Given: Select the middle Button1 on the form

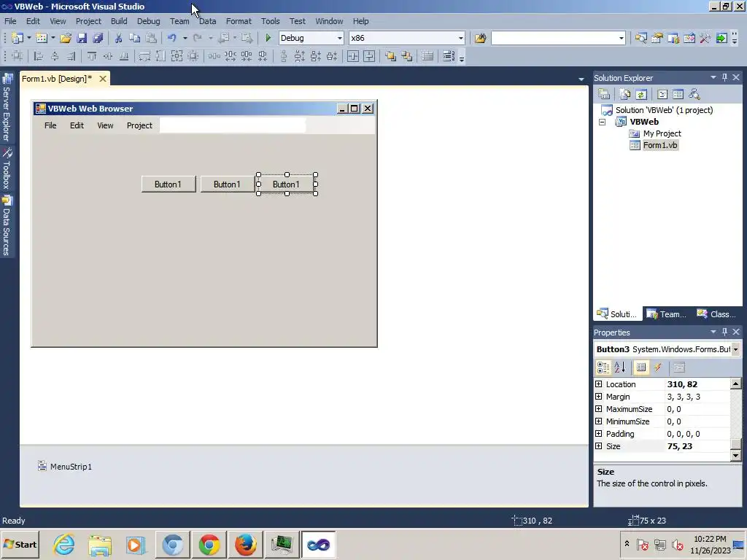Looking at the screenshot, I should coord(228,184).
